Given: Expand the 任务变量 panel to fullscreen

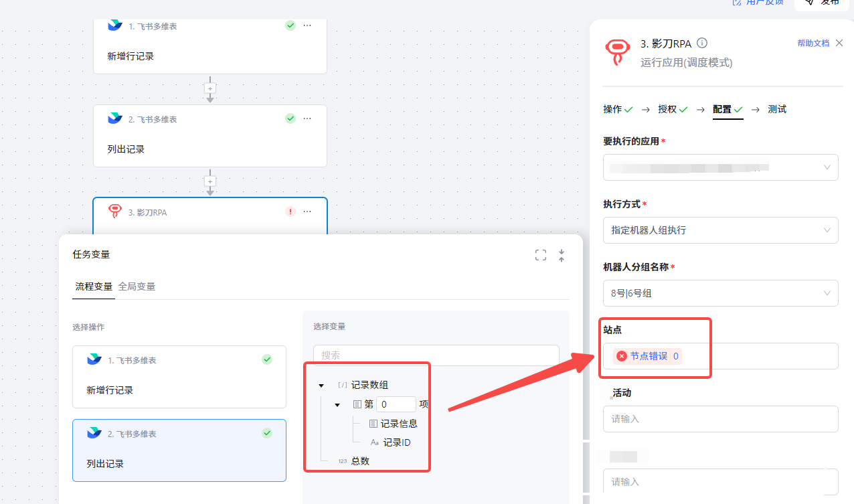Looking at the screenshot, I should [x=541, y=255].
